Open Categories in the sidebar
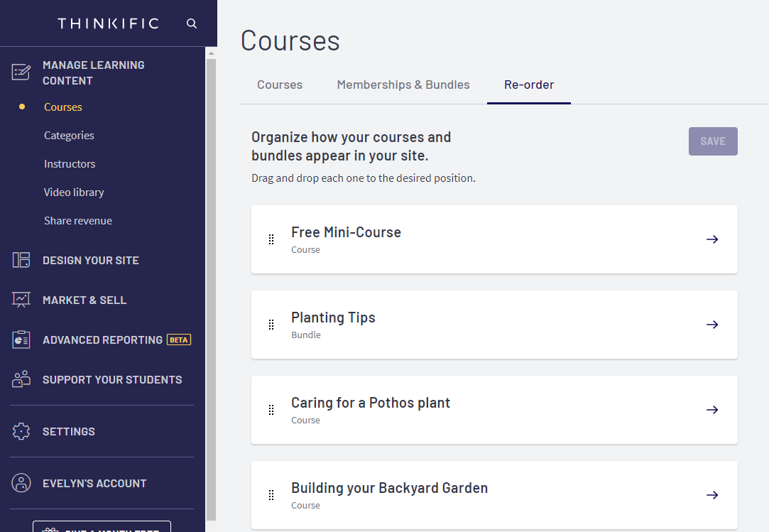 69,136
